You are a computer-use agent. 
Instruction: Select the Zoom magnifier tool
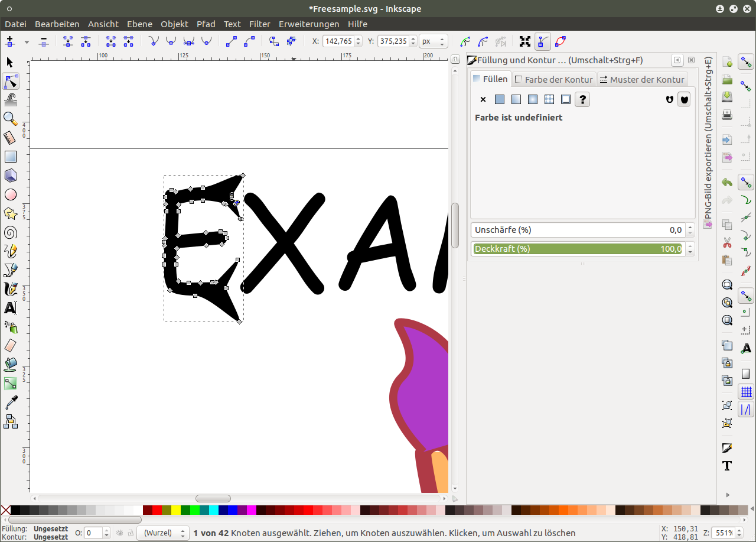(x=10, y=119)
